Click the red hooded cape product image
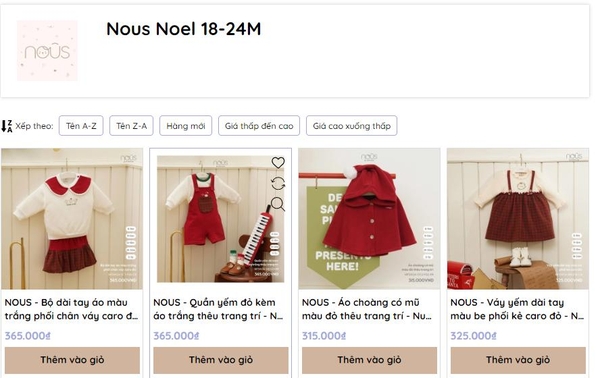This screenshot has width=600, height=378. [x=369, y=219]
